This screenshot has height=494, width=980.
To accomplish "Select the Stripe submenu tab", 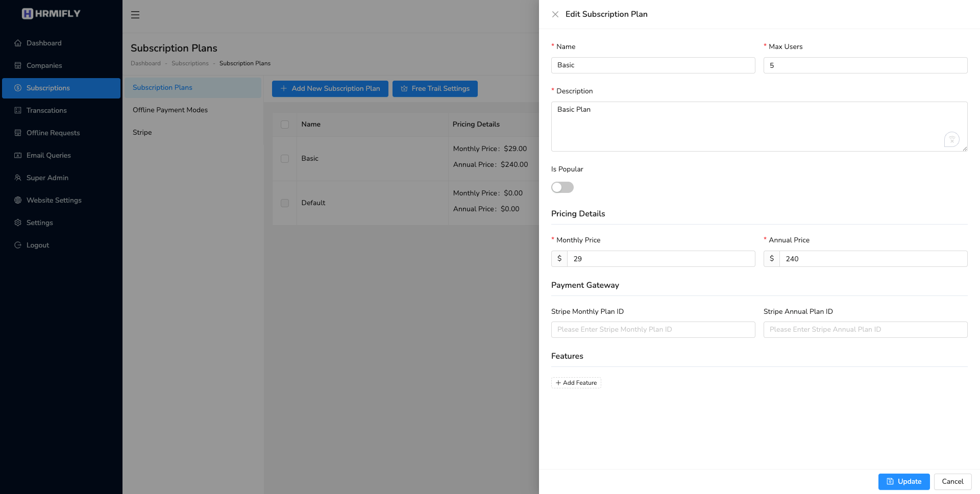I will [193, 133].
